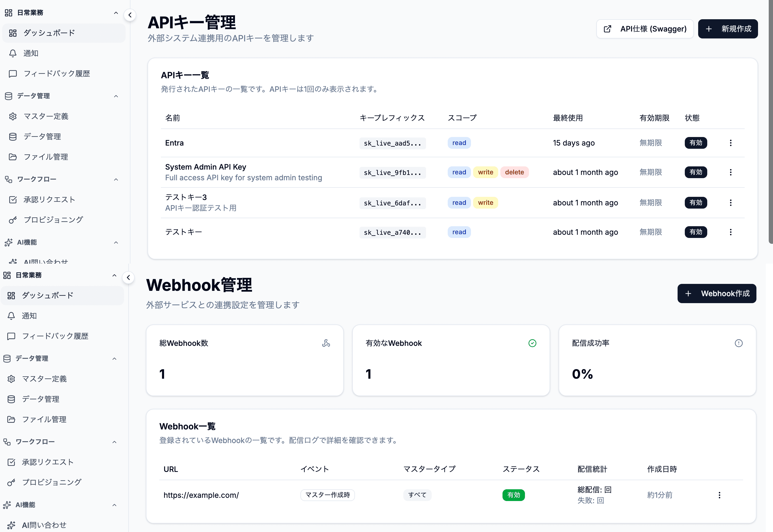773x532 pixels.
Task: Click the AI問い合わせ sparkle icon in the Webhook管理 sidebar
Action: point(11,525)
